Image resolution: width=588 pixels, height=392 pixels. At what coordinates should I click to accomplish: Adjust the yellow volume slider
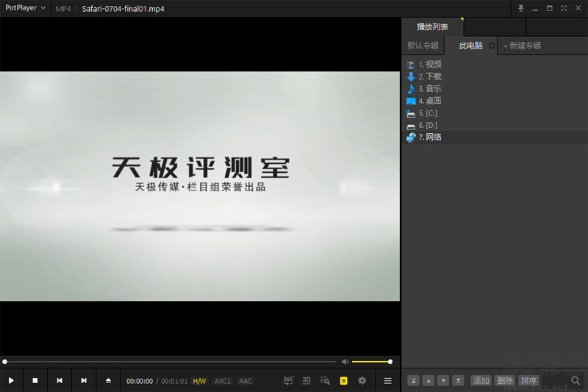(372, 362)
